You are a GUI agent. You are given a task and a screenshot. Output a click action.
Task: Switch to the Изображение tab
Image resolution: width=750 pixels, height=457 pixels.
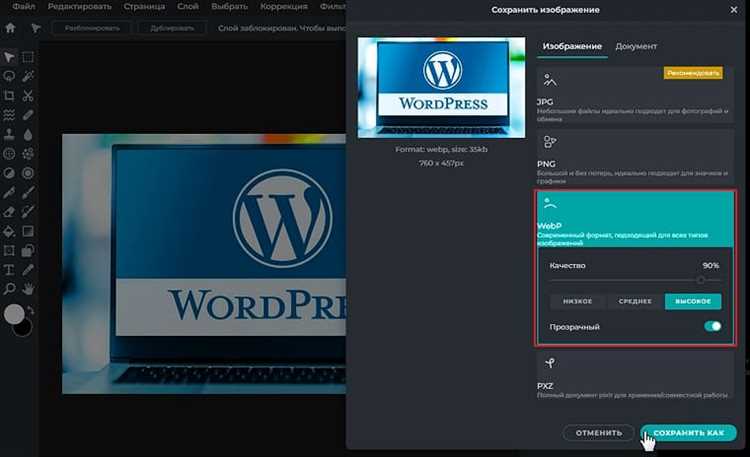tap(572, 46)
